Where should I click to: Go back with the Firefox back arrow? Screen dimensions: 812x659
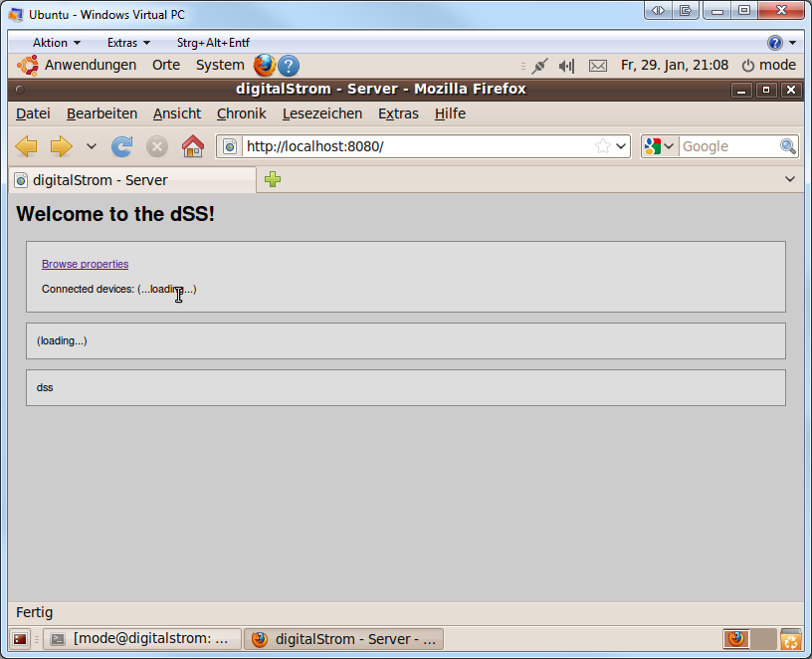point(26,146)
